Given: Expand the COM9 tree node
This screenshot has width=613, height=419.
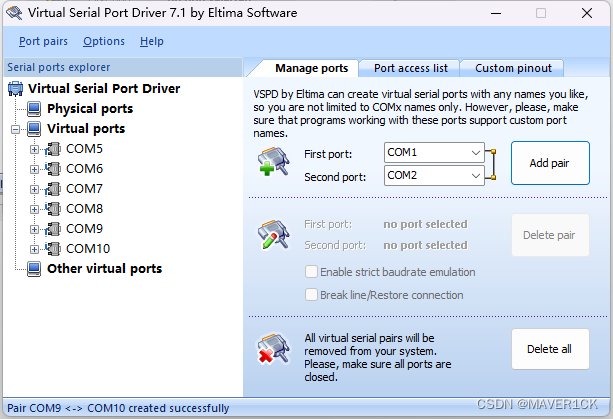Looking at the screenshot, I should 34,229.
